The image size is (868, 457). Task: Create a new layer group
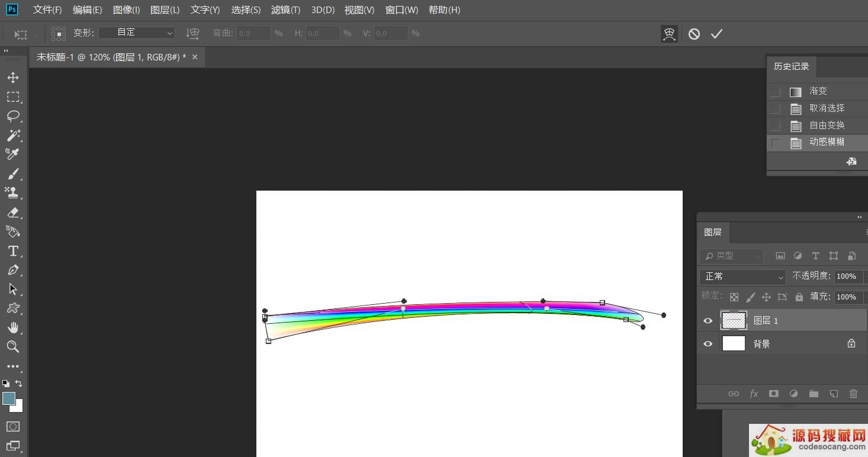[x=814, y=394]
